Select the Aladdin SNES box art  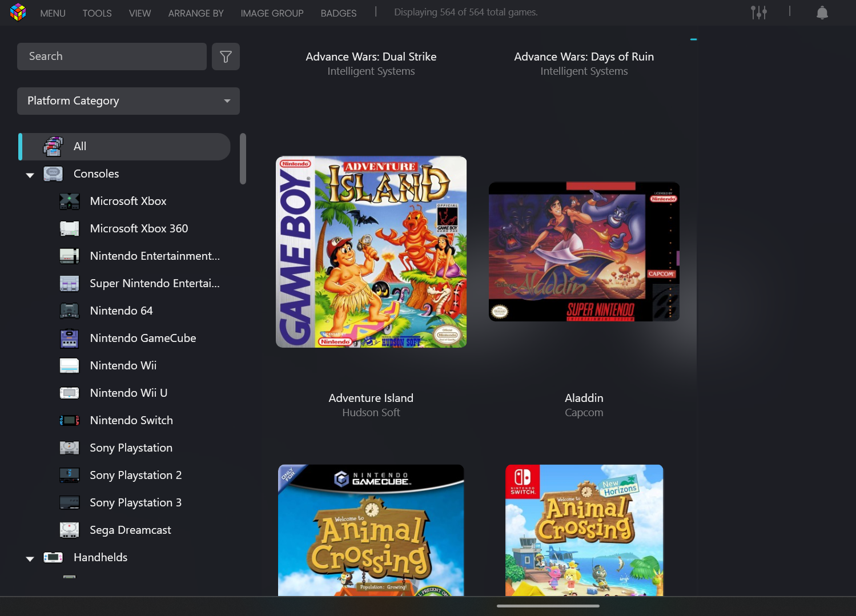584,252
